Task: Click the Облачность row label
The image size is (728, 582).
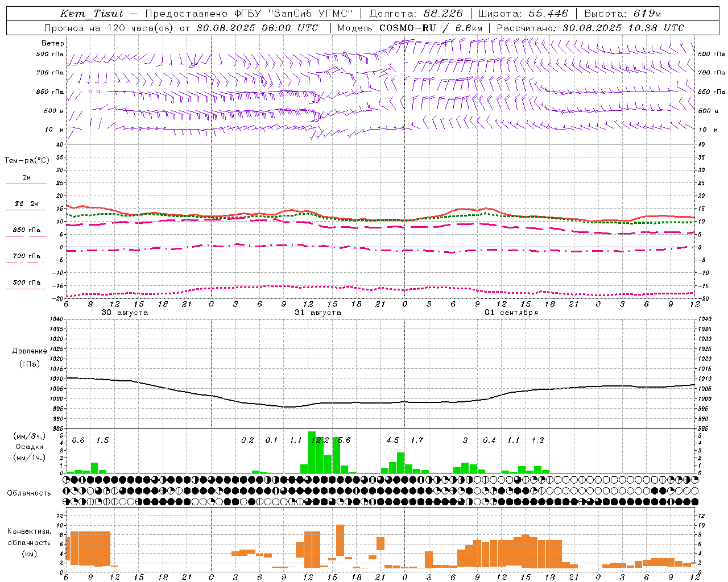Action: (29, 493)
